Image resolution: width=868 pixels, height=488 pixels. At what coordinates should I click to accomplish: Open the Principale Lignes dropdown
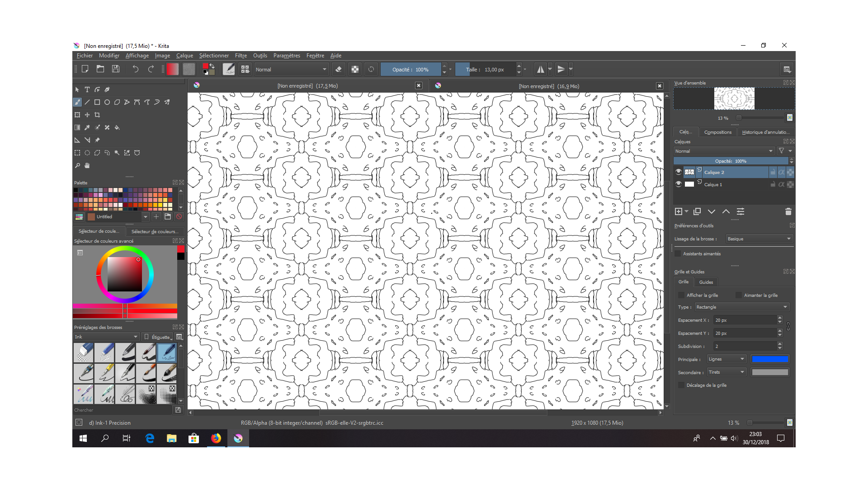(x=726, y=359)
